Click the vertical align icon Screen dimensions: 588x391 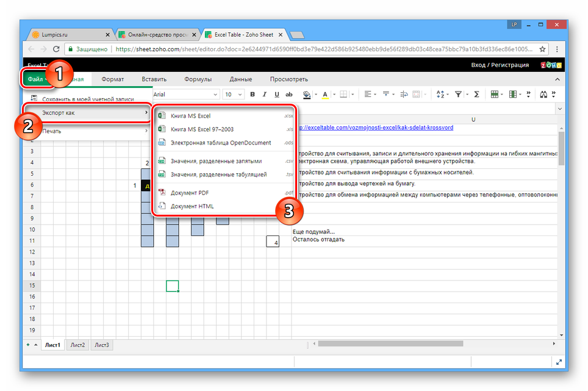point(386,95)
